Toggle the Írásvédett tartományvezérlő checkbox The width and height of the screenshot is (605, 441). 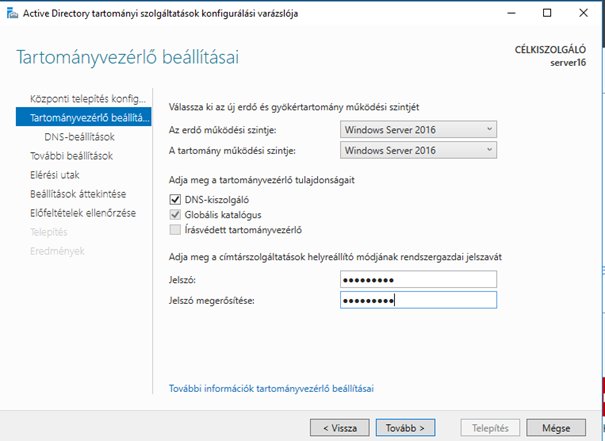[175, 230]
